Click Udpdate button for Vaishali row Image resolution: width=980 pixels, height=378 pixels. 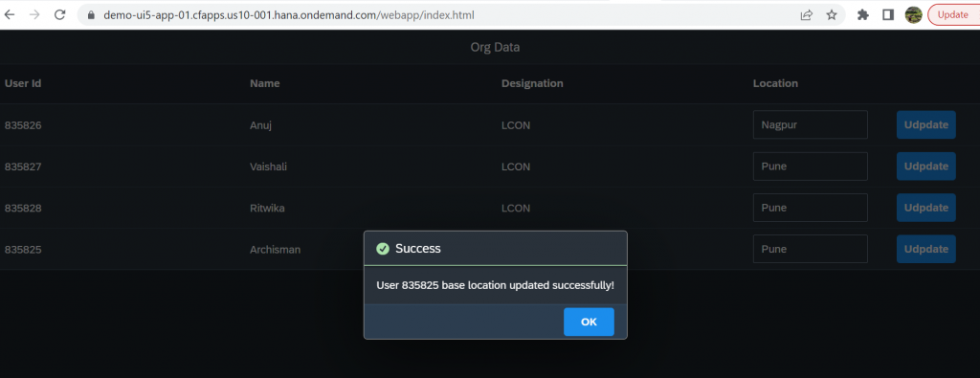926,167
